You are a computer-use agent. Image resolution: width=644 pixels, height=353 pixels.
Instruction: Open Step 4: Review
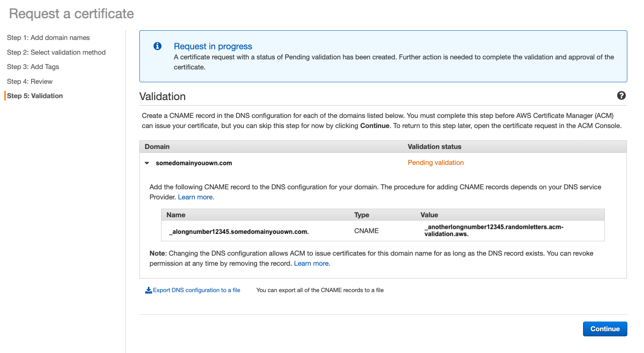pos(30,81)
